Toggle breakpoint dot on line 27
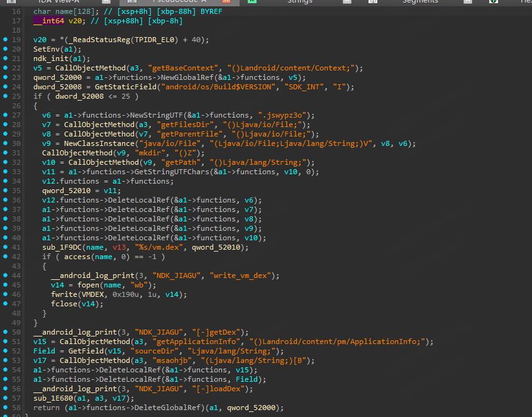 point(5,114)
